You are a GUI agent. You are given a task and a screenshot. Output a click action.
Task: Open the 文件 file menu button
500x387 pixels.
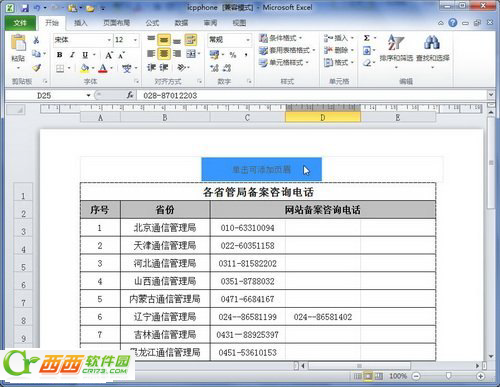pos(20,23)
